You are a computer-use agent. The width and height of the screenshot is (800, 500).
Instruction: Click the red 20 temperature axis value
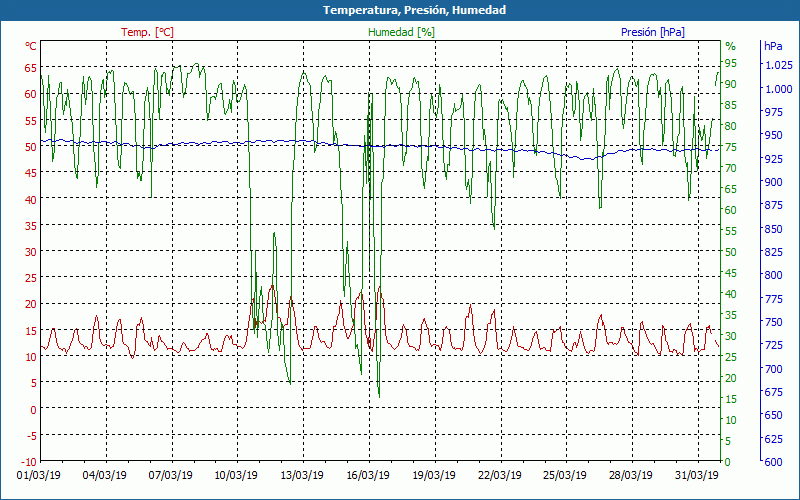(x=31, y=304)
